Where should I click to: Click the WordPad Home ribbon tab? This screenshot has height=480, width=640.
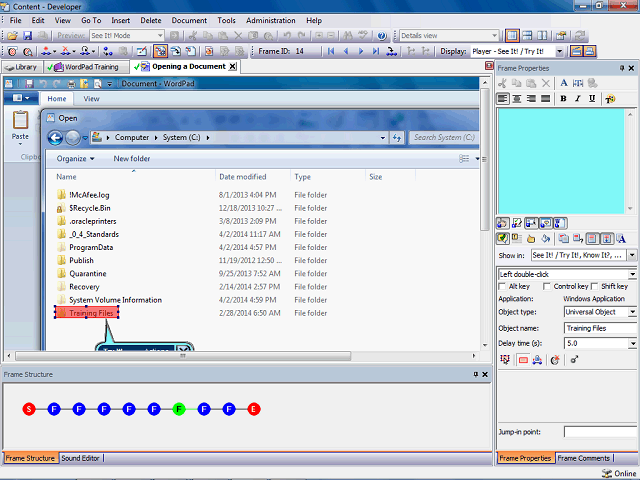point(56,99)
